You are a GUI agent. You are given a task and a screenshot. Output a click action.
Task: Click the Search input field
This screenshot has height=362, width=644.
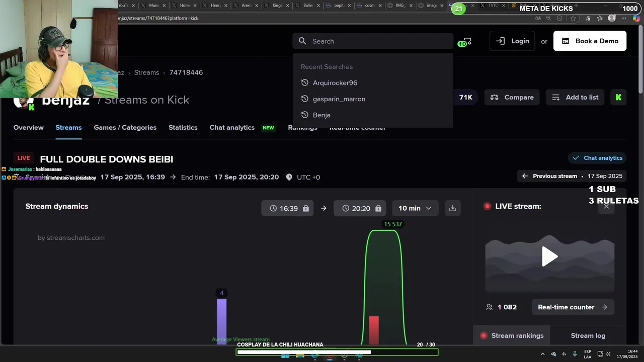coord(373,41)
